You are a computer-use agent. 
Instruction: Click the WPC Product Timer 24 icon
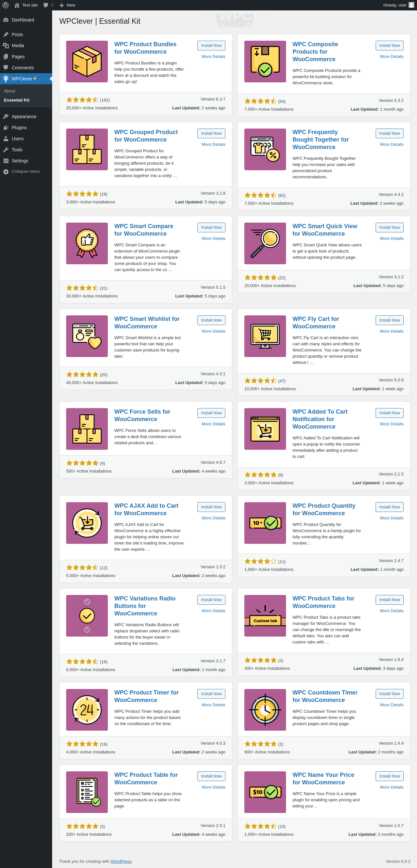coord(87,710)
